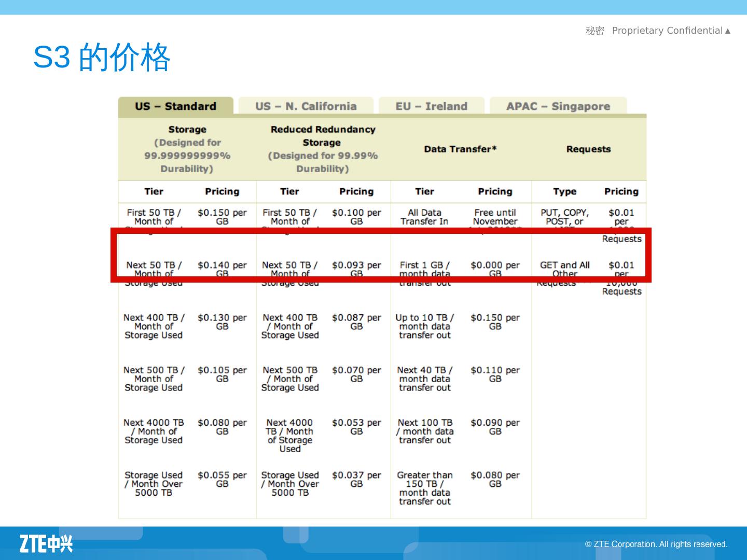The height and width of the screenshot is (560, 747).
Task: Click the ZTE logo in the footer
Action: pos(46,543)
